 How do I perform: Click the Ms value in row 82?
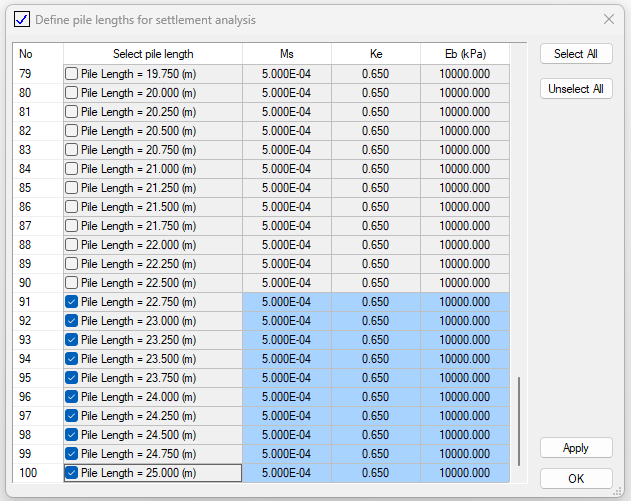[x=287, y=131]
